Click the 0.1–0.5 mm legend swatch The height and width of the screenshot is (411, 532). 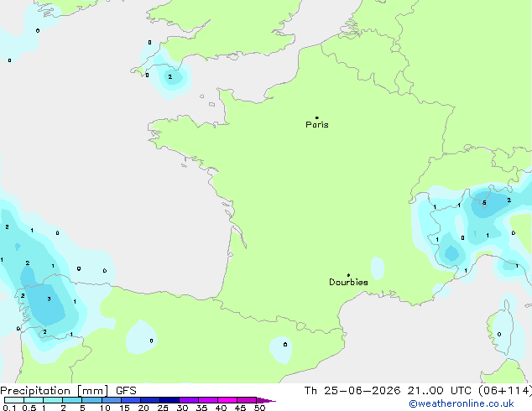coord(14,400)
